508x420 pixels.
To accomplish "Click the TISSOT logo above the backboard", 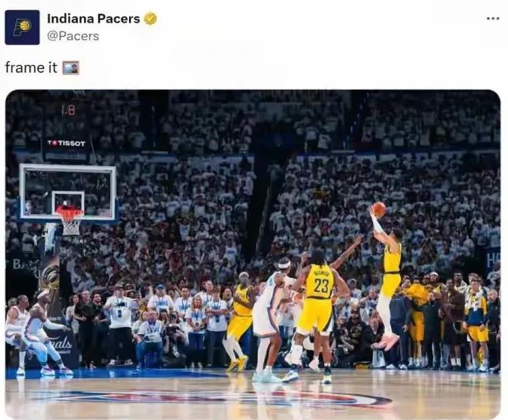I will (66, 143).
